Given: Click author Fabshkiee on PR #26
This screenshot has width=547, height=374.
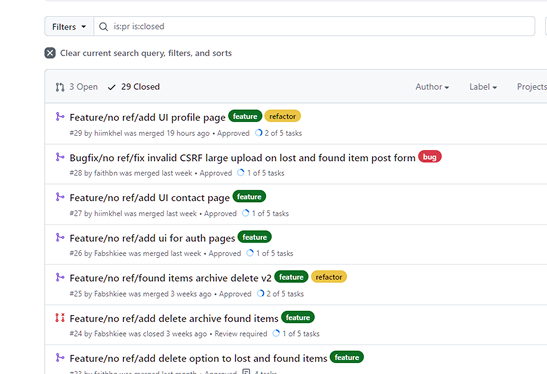Looking at the screenshot, I should point(110,254).
